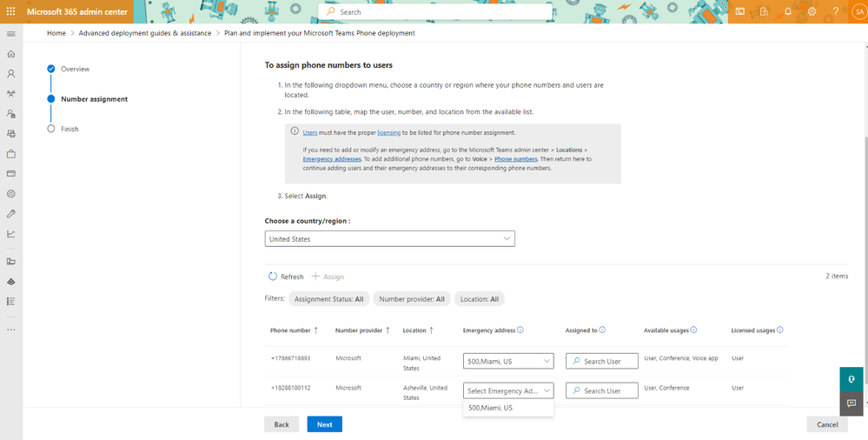Select 500,Miami, US option in open list
This screenshot has height=440, width=868.
coord(508,407)
